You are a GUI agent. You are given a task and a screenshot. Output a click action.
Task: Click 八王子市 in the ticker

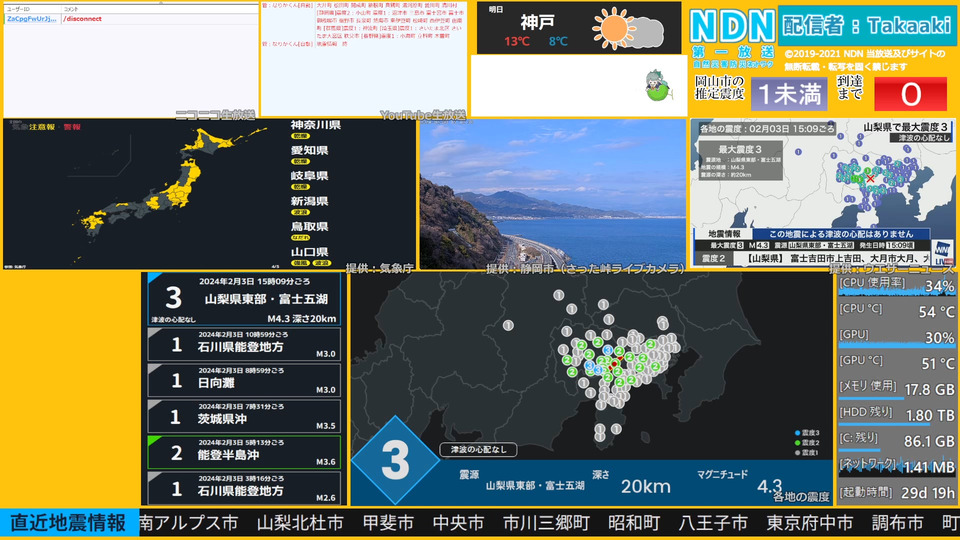(x=713, y=523)
